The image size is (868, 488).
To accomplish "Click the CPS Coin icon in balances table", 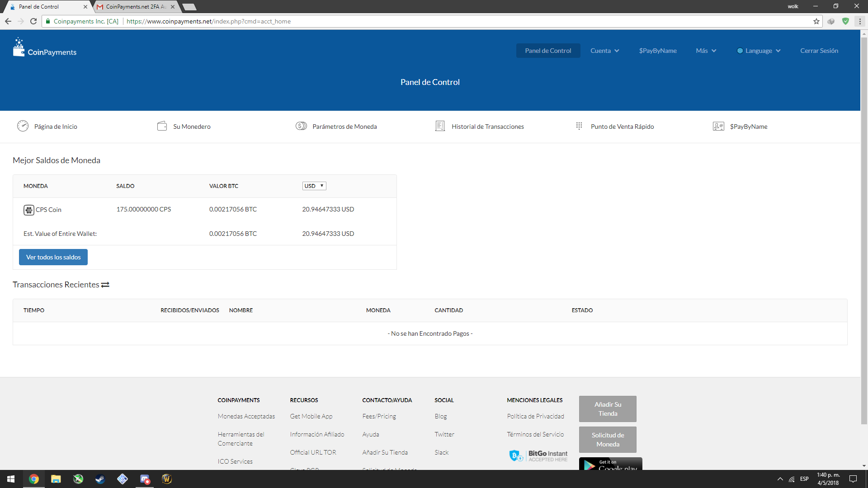I will 28,210.
